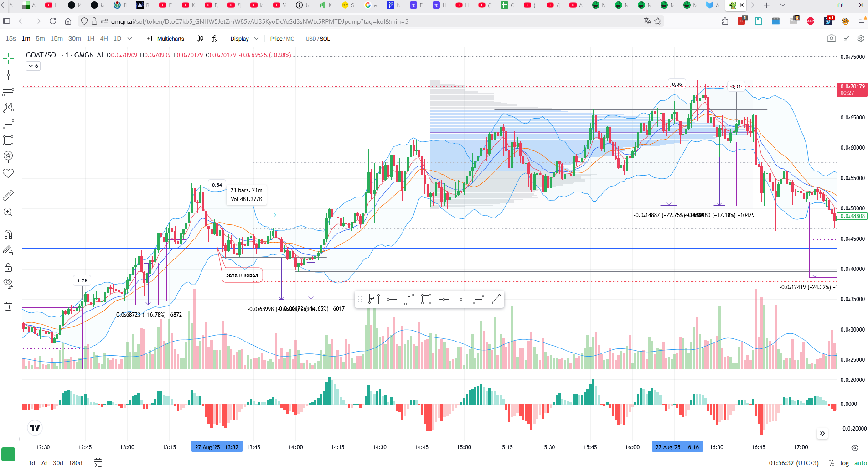This screenshot has height=467, width=868.
Task: Open the candlestick chart type selector
Action: [200, 39]
